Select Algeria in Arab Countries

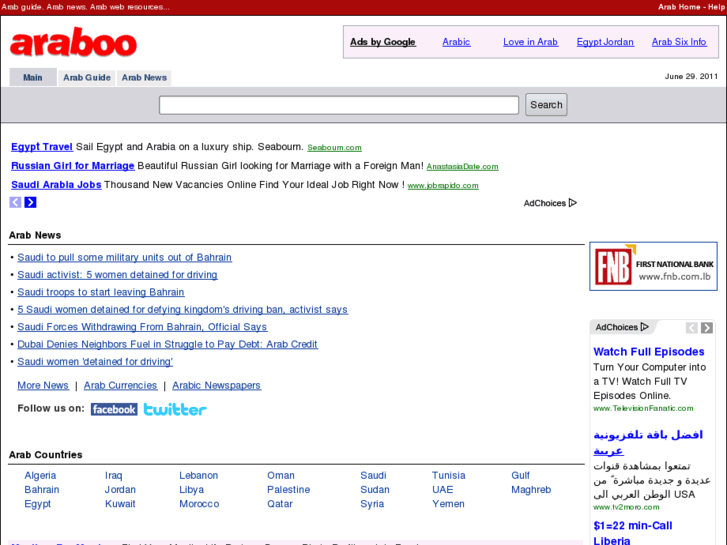click(40, 475)
